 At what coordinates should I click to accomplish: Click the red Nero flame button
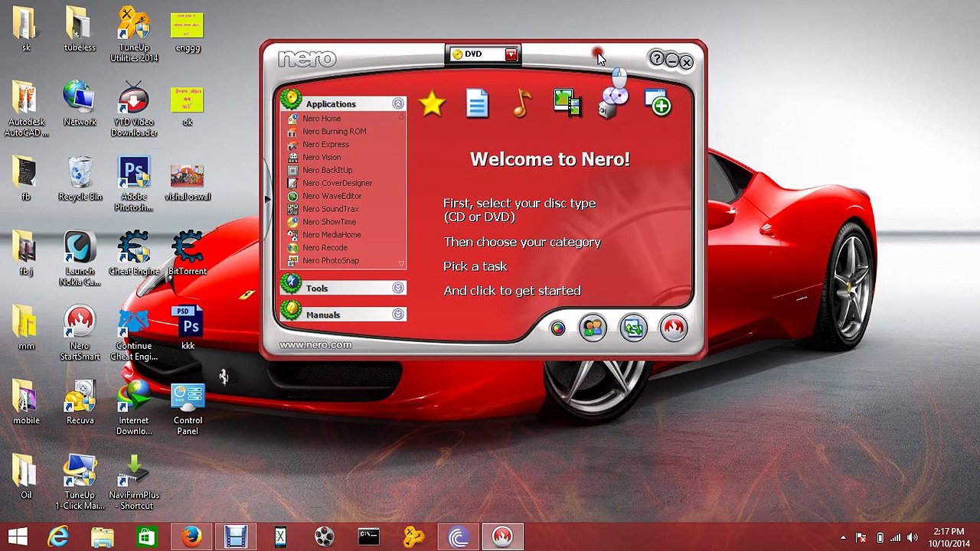pyautogui.click(x=674, y=328)
